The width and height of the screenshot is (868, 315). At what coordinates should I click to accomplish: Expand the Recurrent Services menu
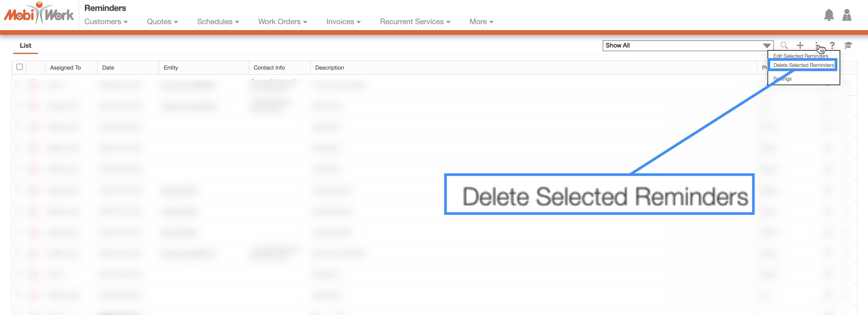tap(415, 22)
